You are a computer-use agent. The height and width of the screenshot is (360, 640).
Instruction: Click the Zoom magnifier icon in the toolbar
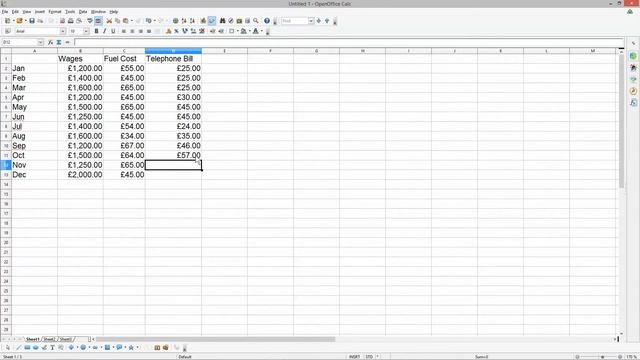click(x=256, y=21)
